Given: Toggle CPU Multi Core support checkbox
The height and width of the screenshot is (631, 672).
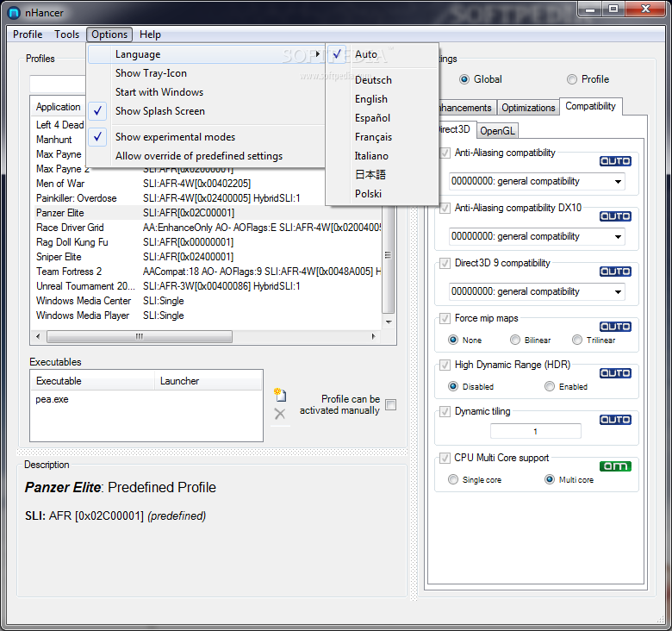Looking at the screenshot, I should [445, 458].
